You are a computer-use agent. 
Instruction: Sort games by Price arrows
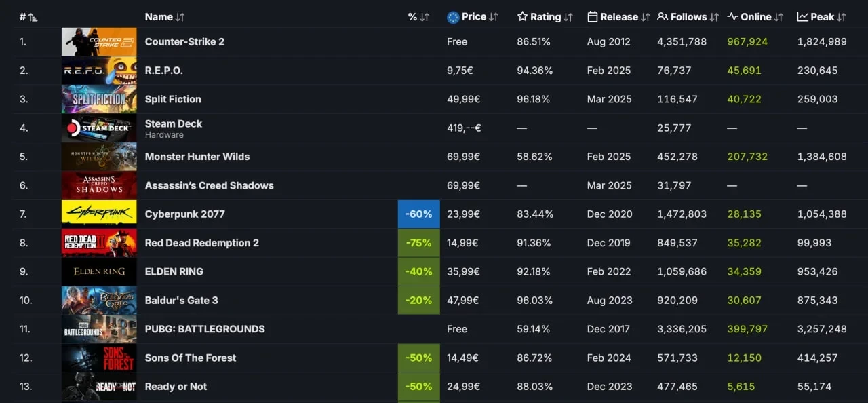point(494,17)
